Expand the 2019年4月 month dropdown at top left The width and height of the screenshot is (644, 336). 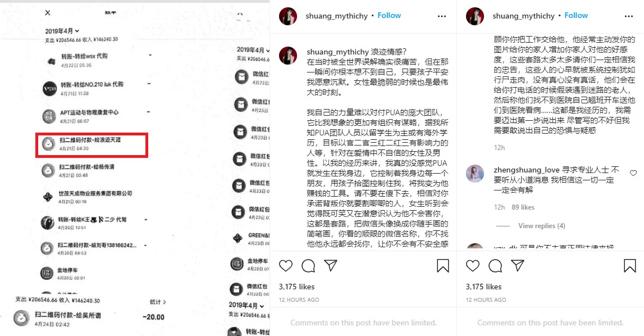[x=62, y=31]
